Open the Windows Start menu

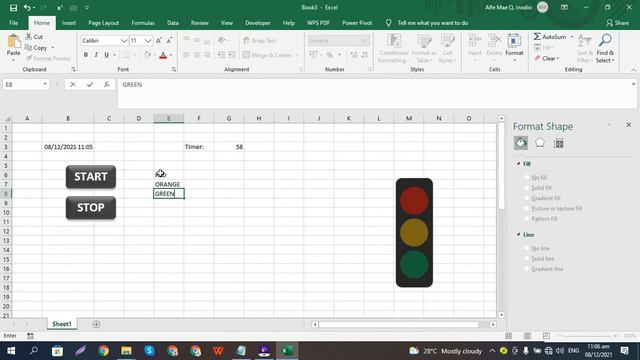click(x=11, y=351)
